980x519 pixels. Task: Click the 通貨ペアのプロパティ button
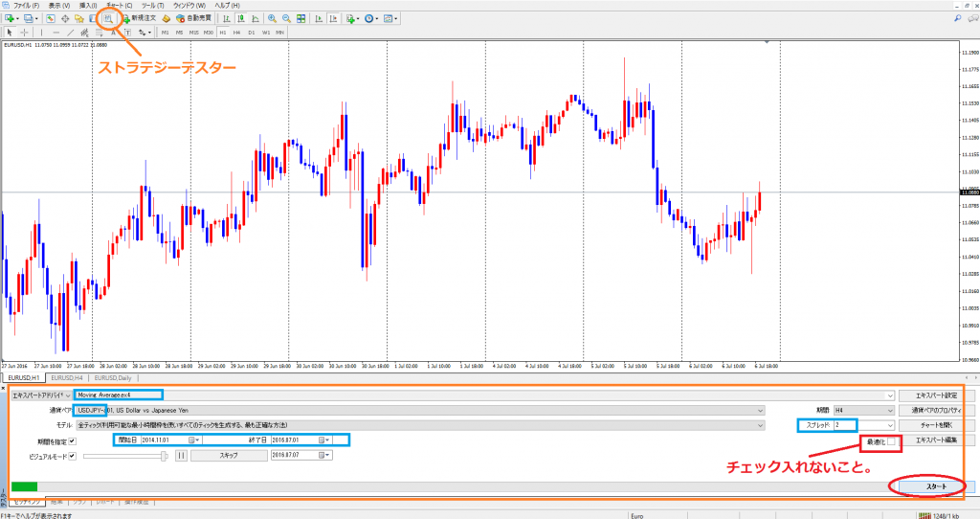[x=936, y=410]
